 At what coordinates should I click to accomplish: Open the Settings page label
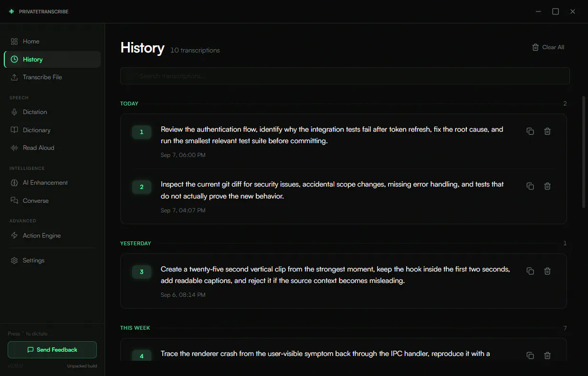33,261
